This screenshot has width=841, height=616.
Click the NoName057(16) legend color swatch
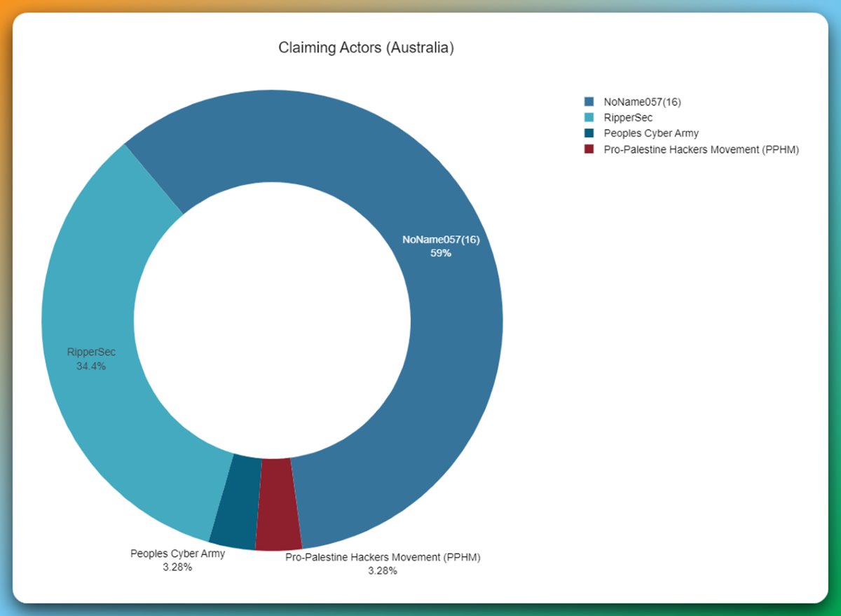(589, 102)
